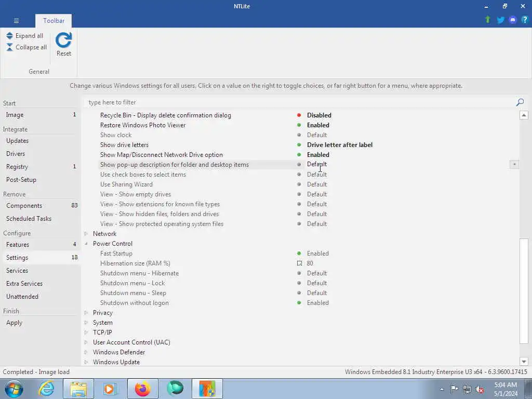Expand the Privacy group
Image resolution: width=532 pixels, height=399 pixels.
[86, 313]
